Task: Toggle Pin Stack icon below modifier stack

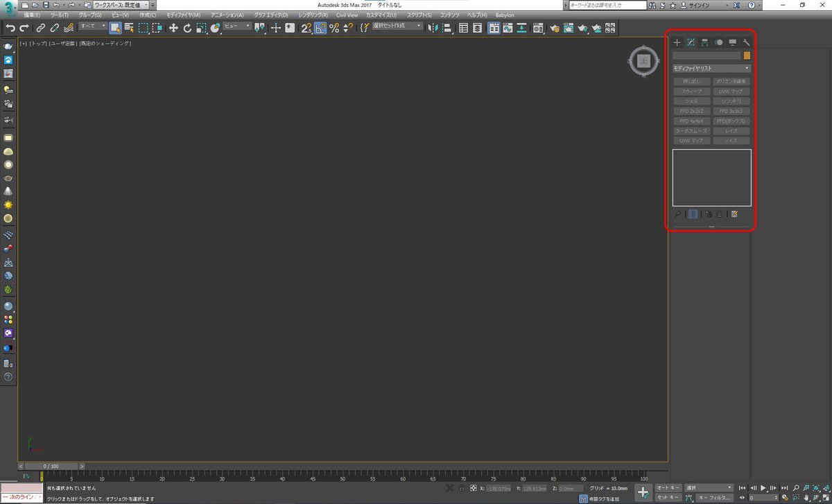Action: 677,214
